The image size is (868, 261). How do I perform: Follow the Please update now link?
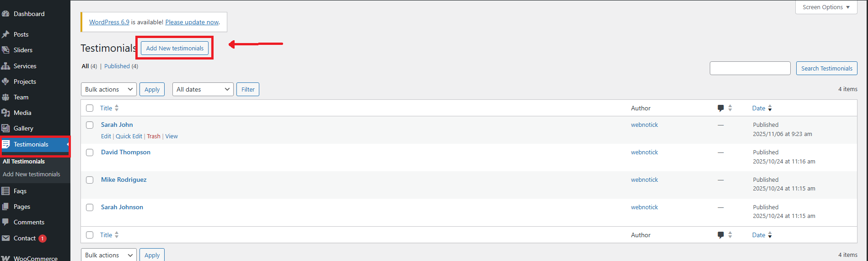192,22
